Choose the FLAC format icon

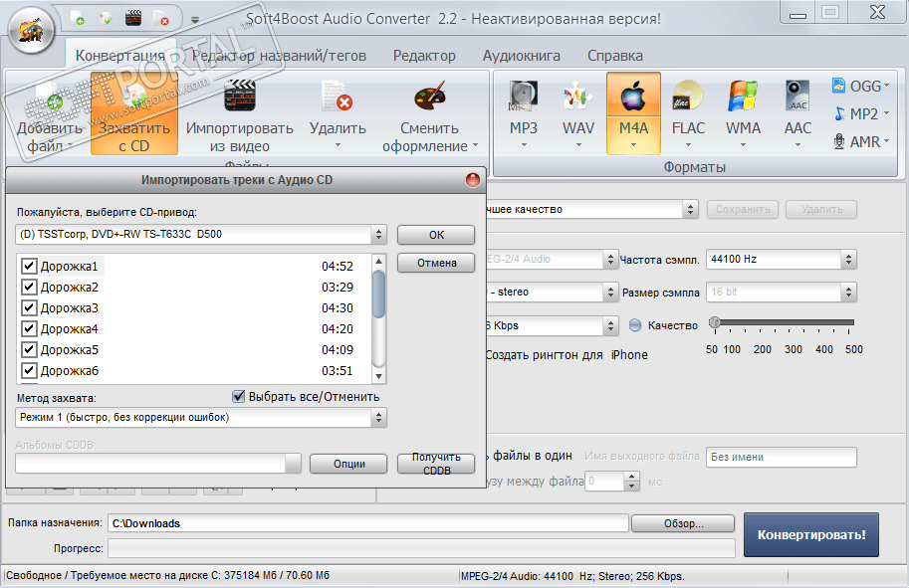tap(688, 96)
